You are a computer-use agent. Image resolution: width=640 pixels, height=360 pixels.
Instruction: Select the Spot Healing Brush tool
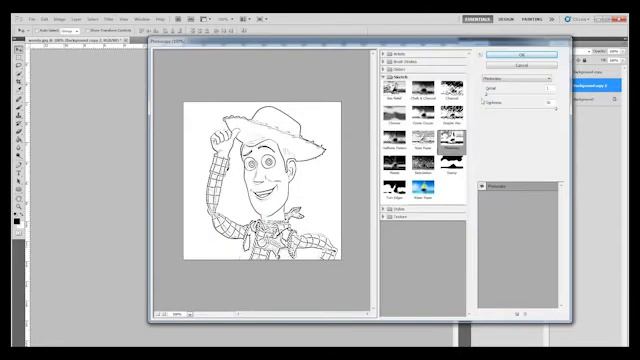[18, 99]
